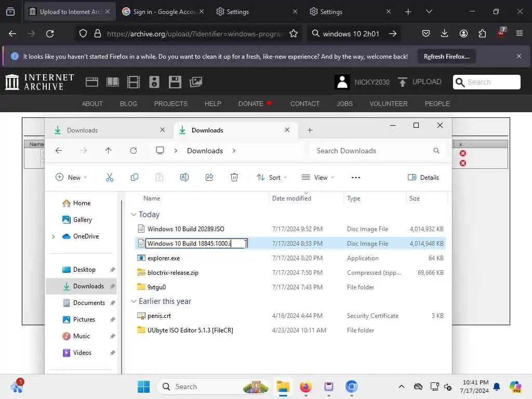This screenshot has height=399, width=532.
Task: Select Windows 10 Build 20289.ISO file
Action: point(186,229)
